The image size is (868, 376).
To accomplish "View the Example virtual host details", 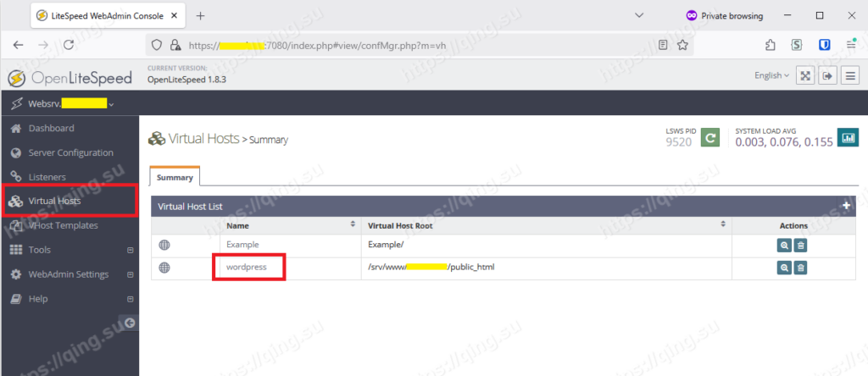I will pyautogui.click(x=784, y=246).
